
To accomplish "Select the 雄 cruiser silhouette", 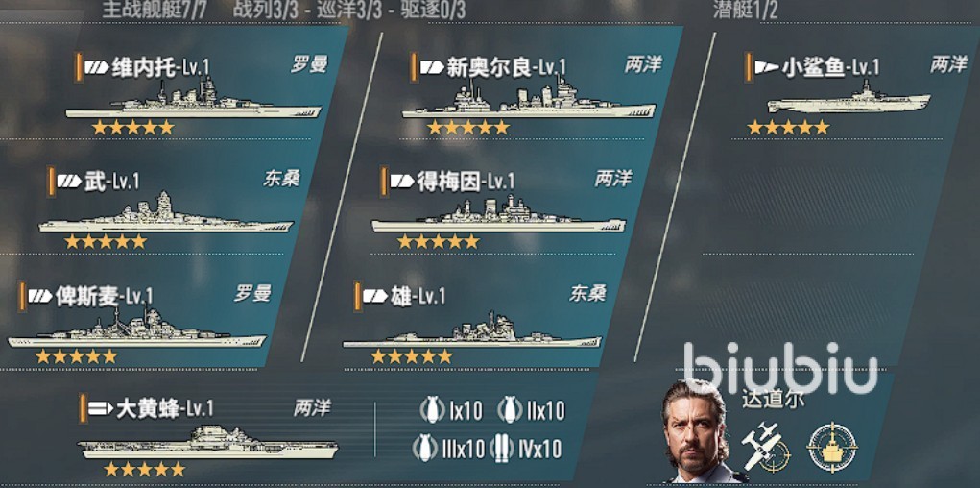I will coord(472,329).
